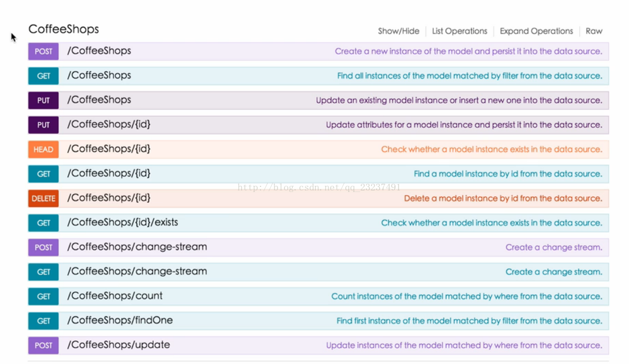Expand the PUT /CoffeeShops/{id} path
The height and width of the screenshot is (364, 629).
click(x=109, y=124)
